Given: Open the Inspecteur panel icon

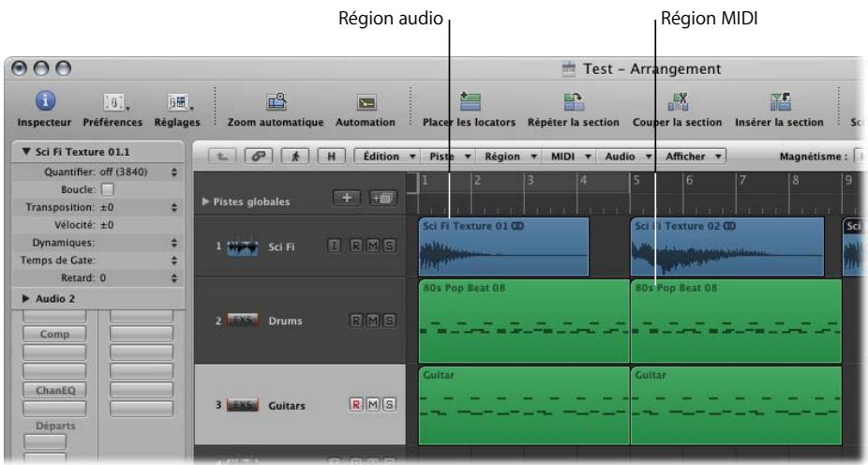Looking at the screenshot, I should (x=45, y=101).
